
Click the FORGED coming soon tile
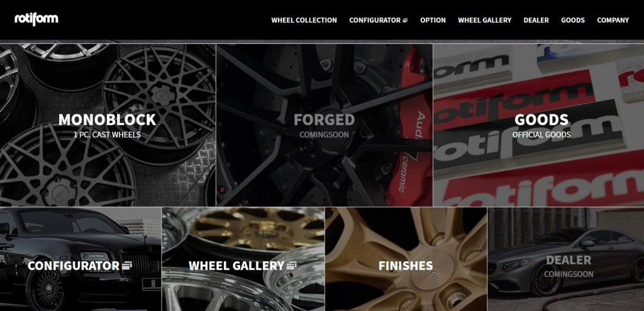pos(325,125)
